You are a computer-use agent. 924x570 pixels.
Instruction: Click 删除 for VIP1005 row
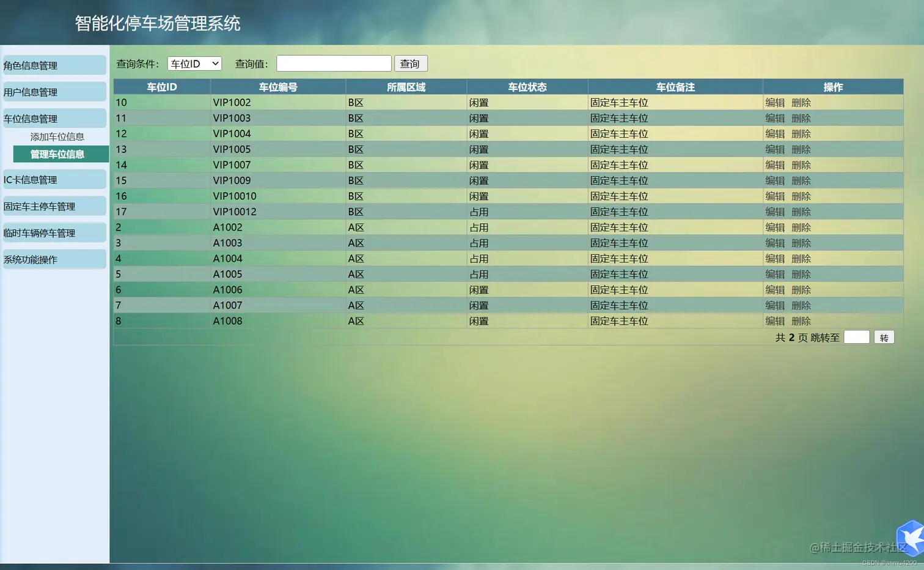click(x=801, y=149)
